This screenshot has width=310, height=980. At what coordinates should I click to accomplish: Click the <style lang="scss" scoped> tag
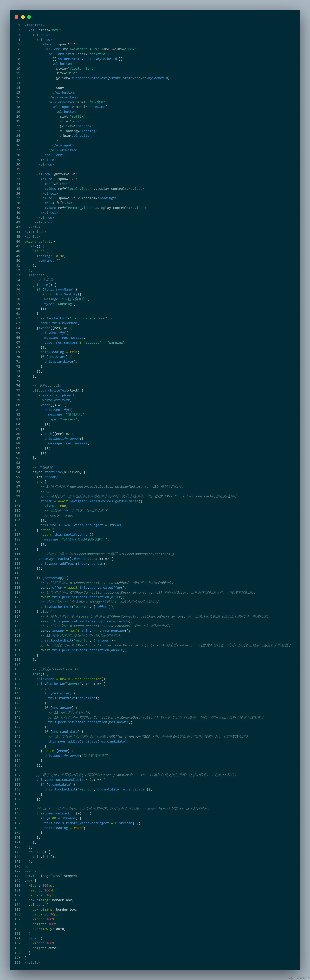point(51,876)
